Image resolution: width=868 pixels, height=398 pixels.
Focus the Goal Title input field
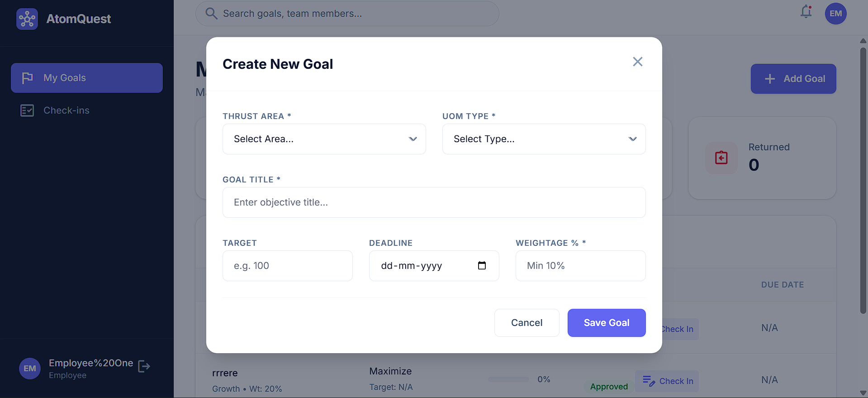(434, 202)
